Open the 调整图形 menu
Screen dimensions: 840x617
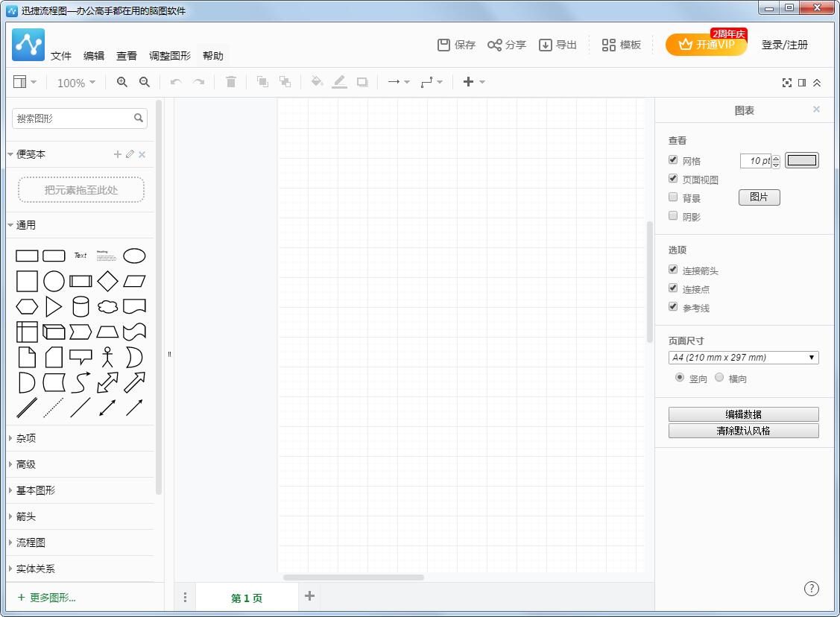point(170,56)
